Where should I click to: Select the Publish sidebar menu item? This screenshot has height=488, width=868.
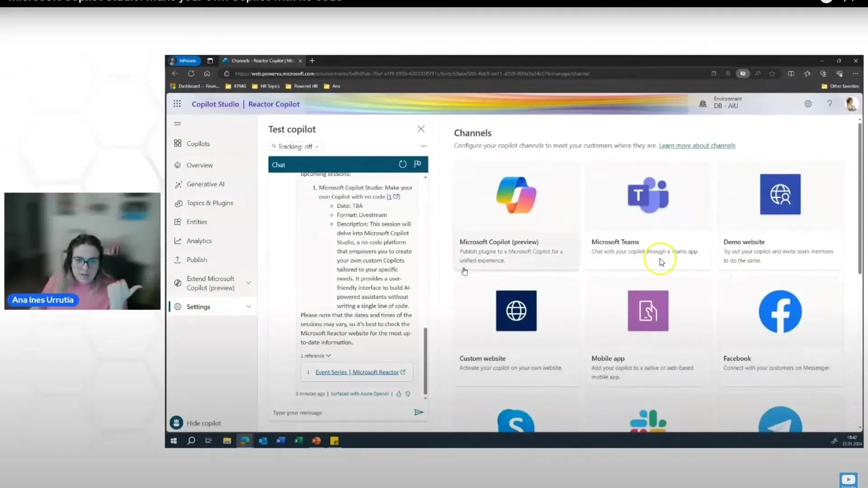click(197, 259)
